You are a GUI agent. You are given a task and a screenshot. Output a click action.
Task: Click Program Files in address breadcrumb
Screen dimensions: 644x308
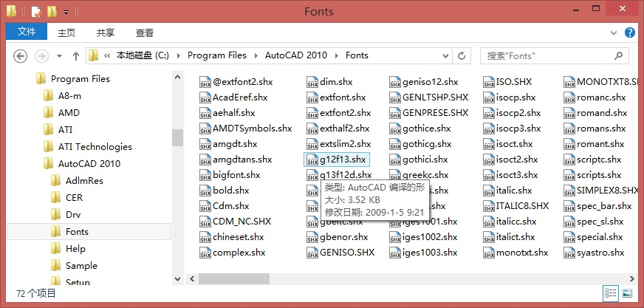click(217, 55)
